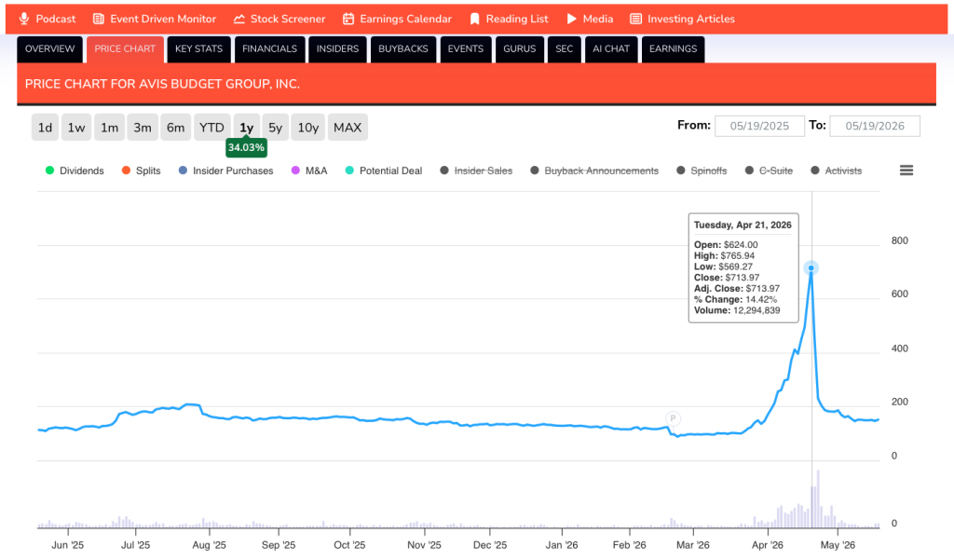Set chart range to 1w

pyautogui.click(x=76, y=128)
